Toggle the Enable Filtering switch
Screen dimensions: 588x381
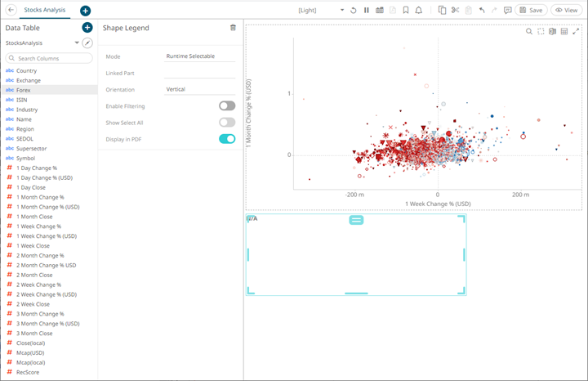tap(226, 105)
